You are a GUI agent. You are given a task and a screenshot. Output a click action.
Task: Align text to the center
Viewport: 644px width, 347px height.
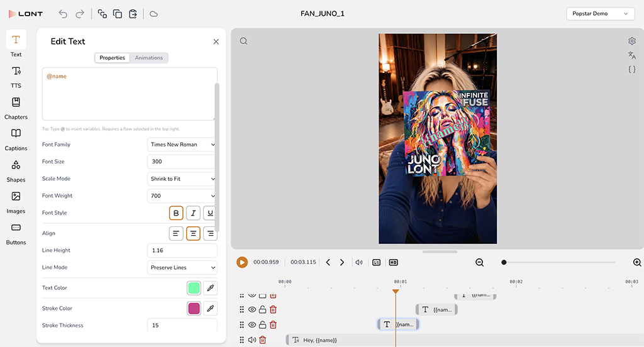(x=193, y=234)
